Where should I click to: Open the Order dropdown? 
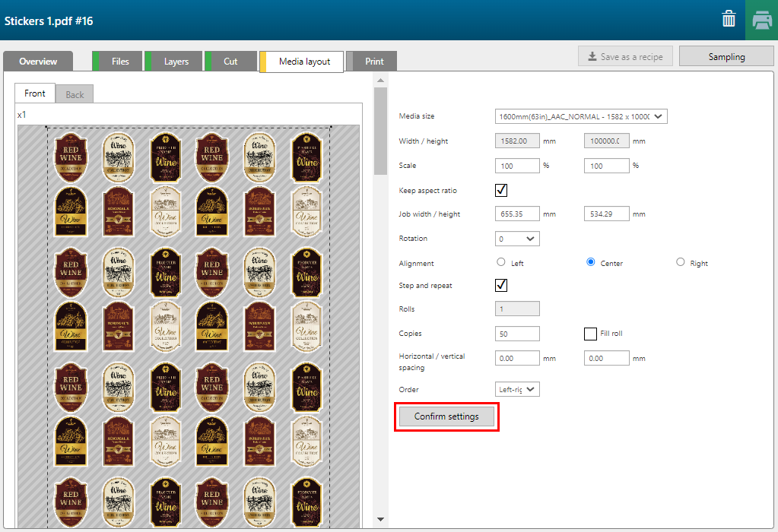(517, 389)
